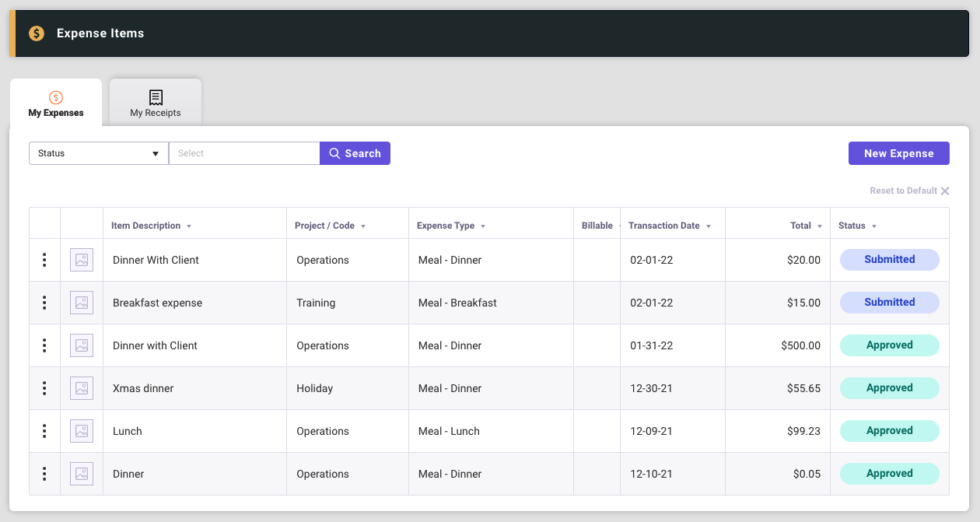This screenshot has width=980, height=522.
Task: Click the Reset to Default link
Action: click(902, 191)
